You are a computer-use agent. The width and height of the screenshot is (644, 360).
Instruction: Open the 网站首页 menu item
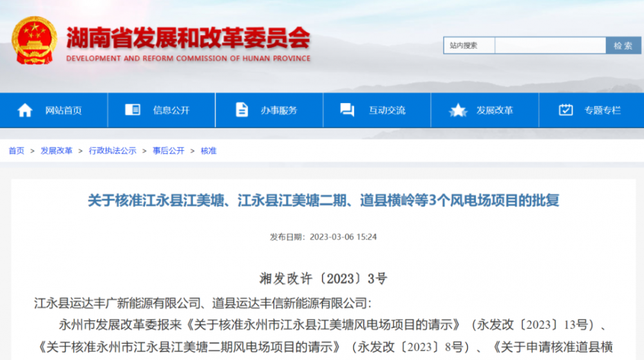click(x=54, y=110)
